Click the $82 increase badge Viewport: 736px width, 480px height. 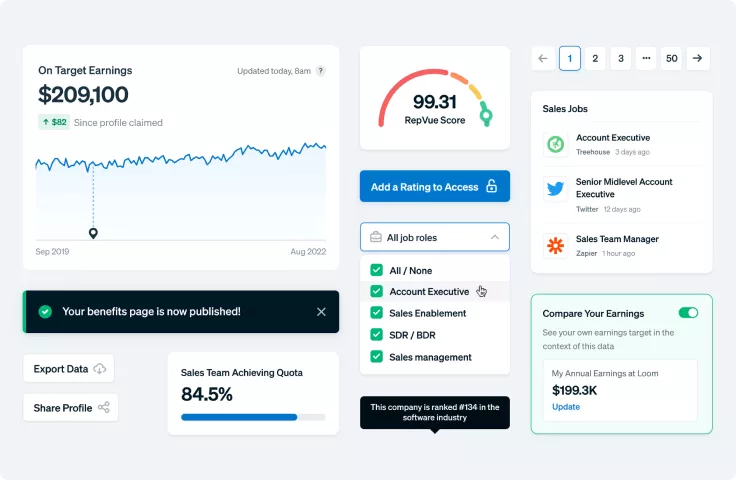tap(54, 122)
